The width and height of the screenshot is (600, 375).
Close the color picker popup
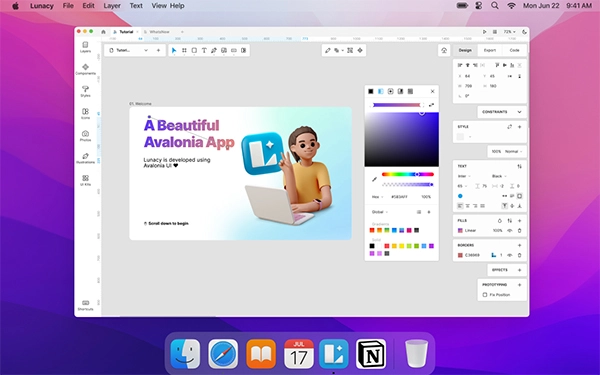pos(432,91)
